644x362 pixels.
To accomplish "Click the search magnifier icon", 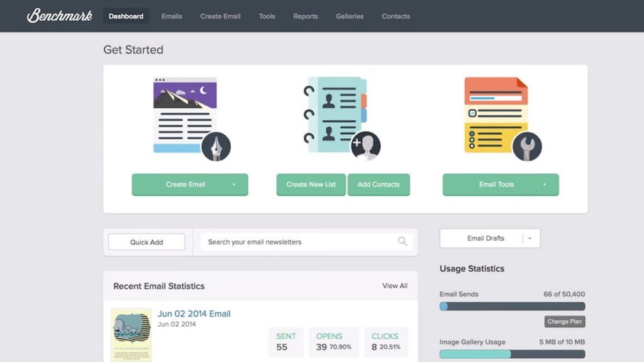I will click(x=402, y=242).
